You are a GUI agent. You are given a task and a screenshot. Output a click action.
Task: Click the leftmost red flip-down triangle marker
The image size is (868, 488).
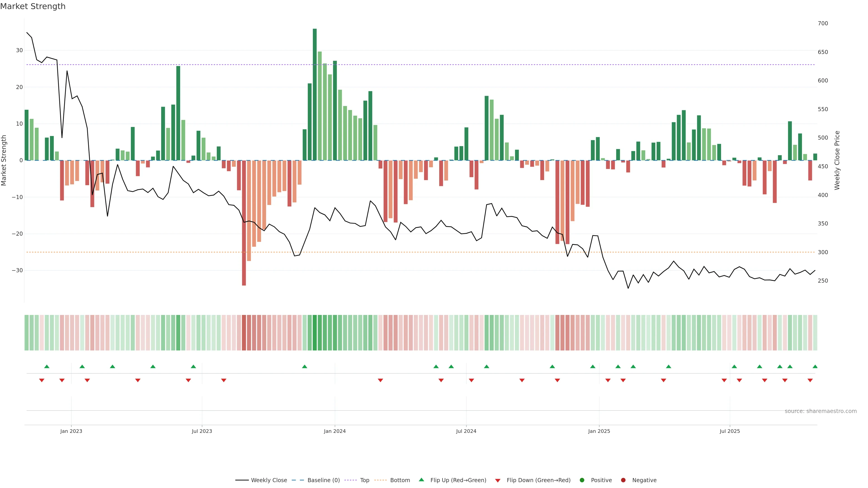[x=42, y=380]
